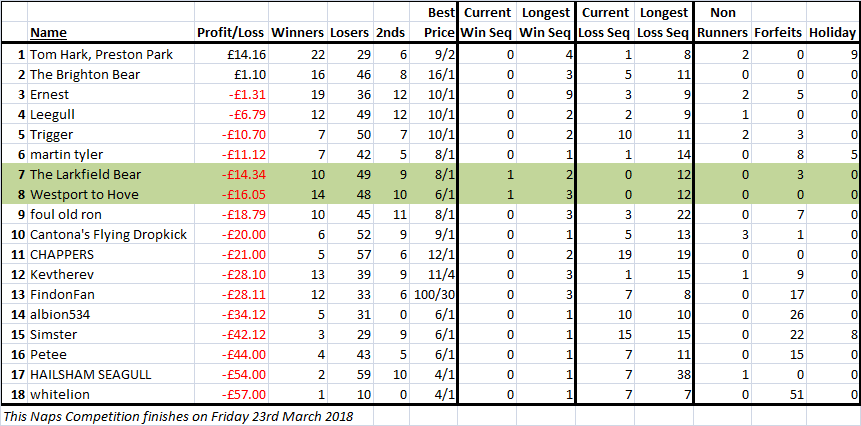Click the competition finish date note

(178, 416)
